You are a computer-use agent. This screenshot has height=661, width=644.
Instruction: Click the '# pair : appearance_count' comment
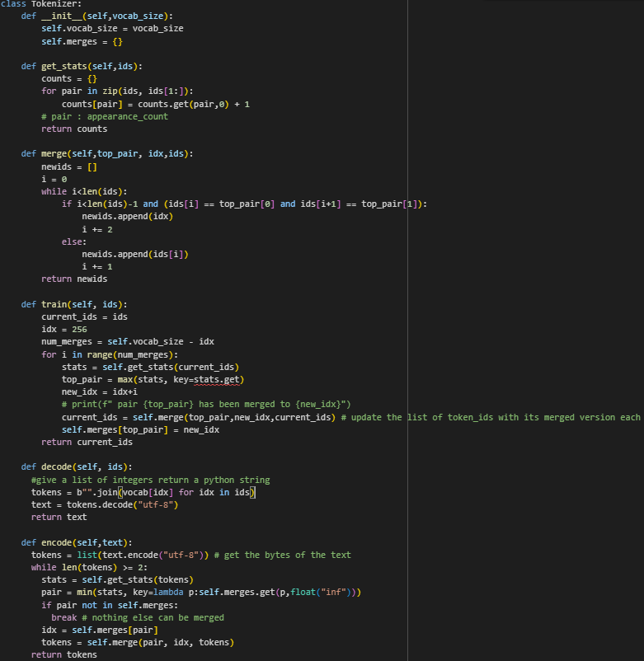pos(105,116)
